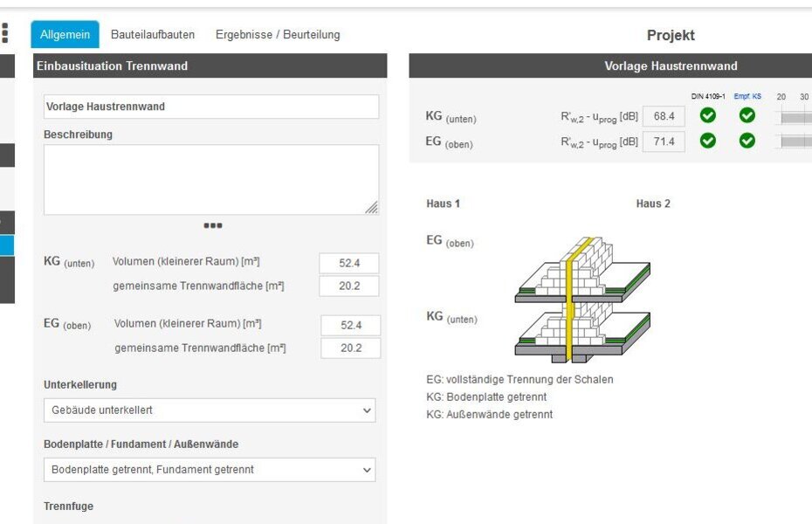This screenshot has height=524, width=812.
Task: Open the Ergebnisse / Beurteilung tab
Action: (x=279, y=35)
